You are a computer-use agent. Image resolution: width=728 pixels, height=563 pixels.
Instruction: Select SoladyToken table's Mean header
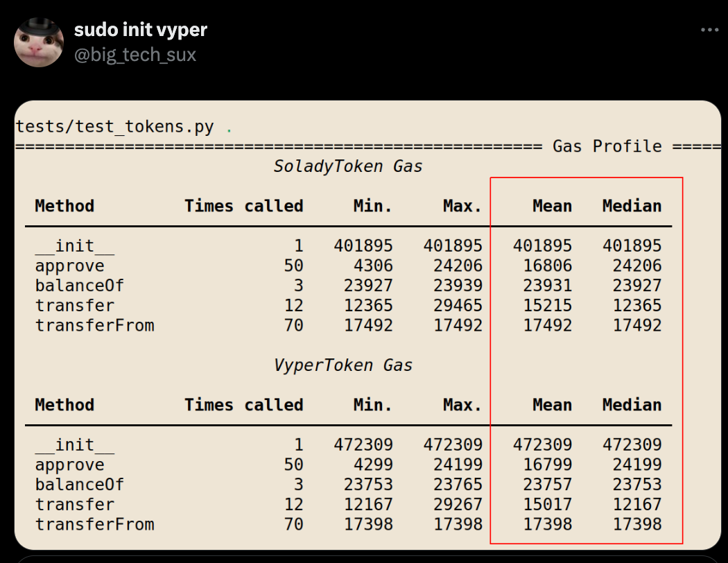click(x=552, y=206)
